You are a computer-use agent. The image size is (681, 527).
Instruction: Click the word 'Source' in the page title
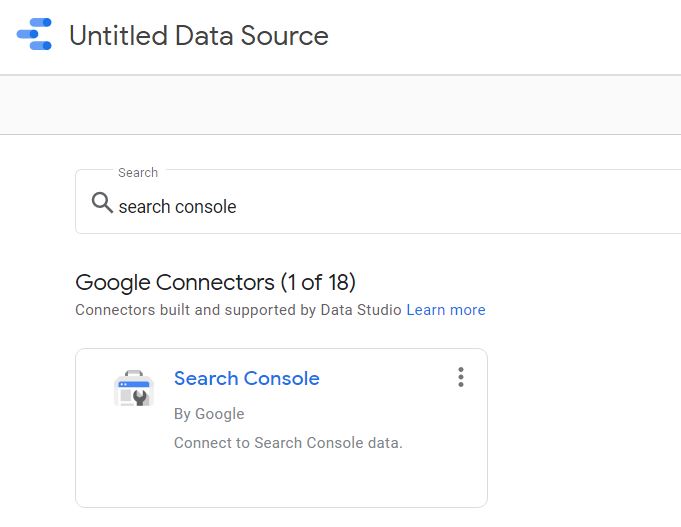click(284, 35)
